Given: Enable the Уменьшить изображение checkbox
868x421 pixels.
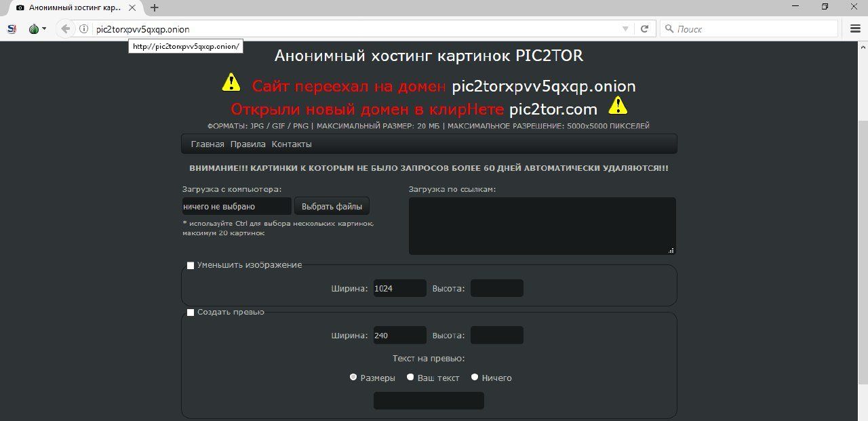Looking at the screenshot, I should [191, 265].
